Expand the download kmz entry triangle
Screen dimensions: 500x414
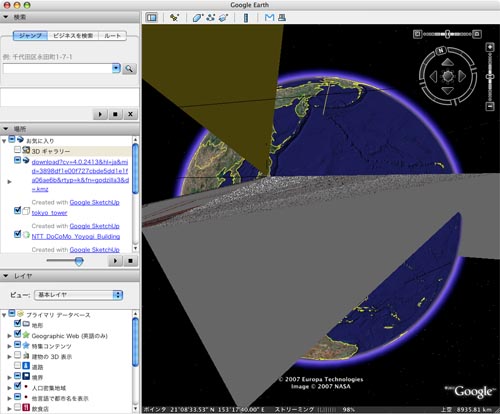9,182
